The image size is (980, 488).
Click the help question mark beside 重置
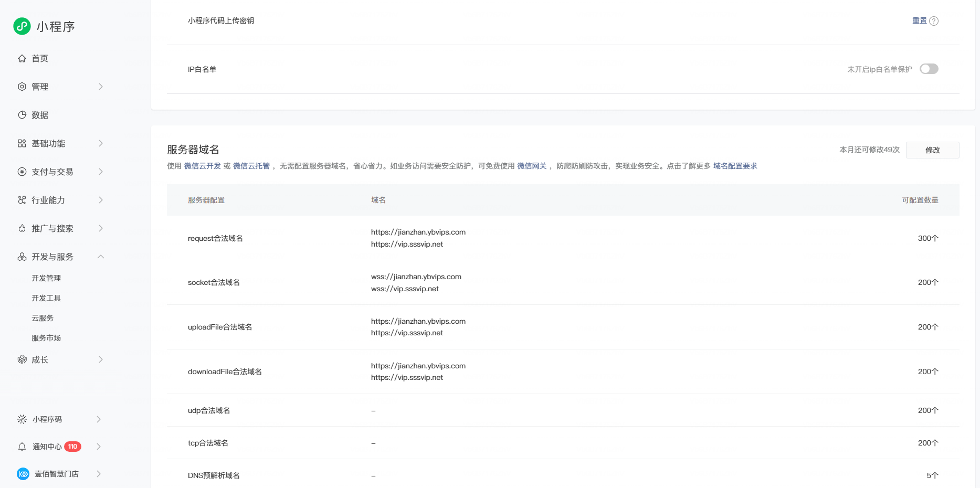click(934, 21)
